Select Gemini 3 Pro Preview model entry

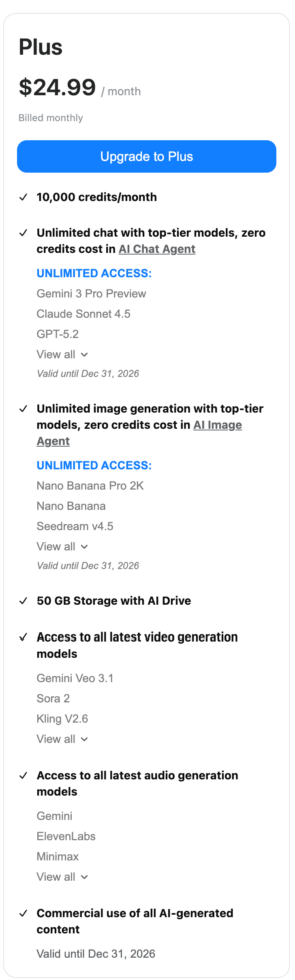[91, 294]
